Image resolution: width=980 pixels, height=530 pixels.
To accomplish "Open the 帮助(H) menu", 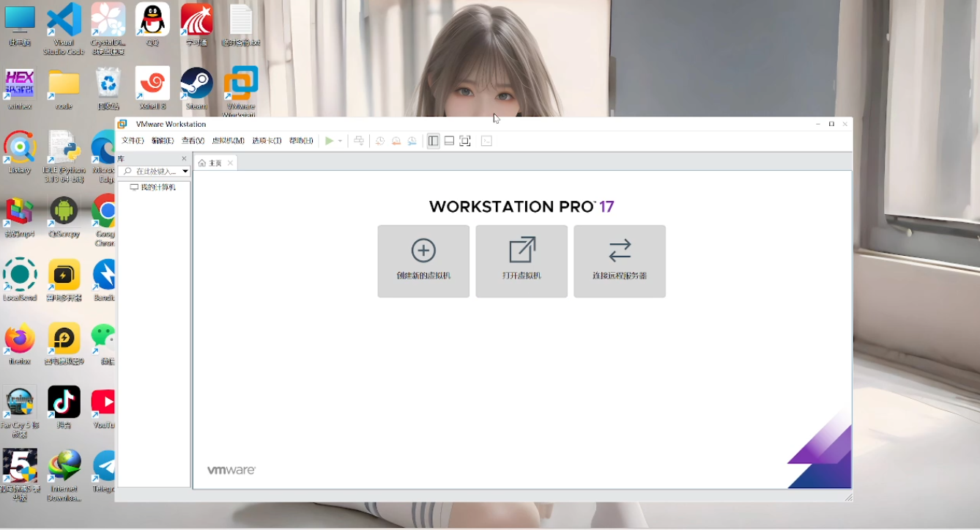I will pyautogui.click(x=301, y=141).
